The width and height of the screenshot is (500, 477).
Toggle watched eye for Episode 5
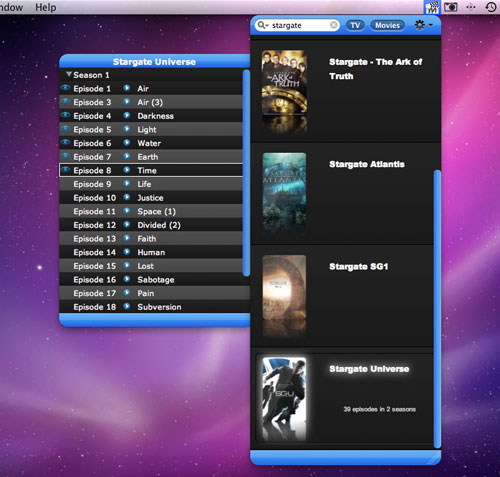tap(65, 129)
